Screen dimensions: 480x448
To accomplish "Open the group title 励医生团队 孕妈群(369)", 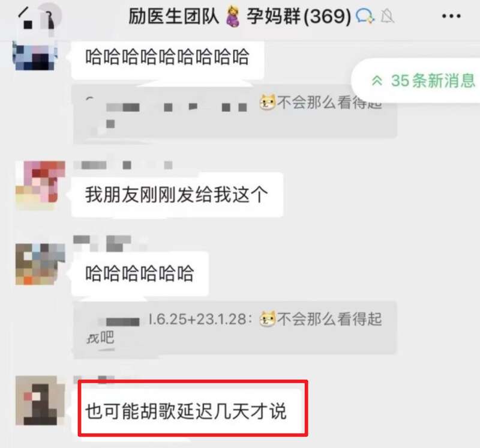I will click(x=239, y=16).
